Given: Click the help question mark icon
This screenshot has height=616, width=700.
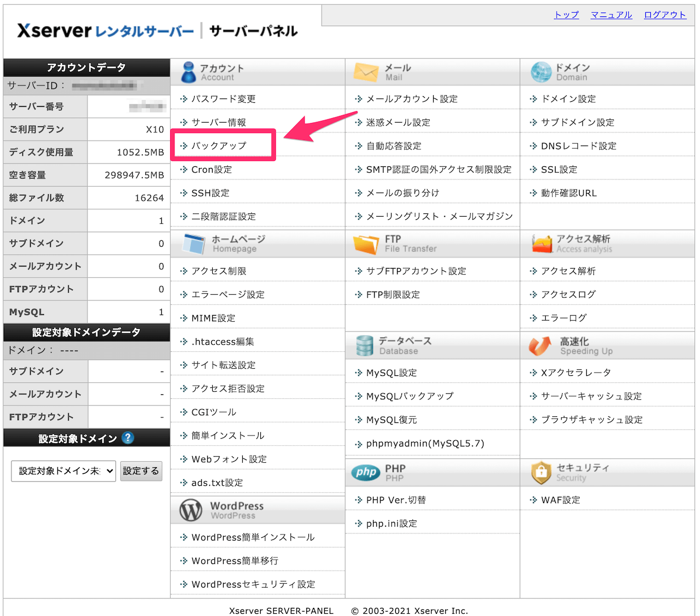Looking at the screenshot, I should tap(128, 438).
